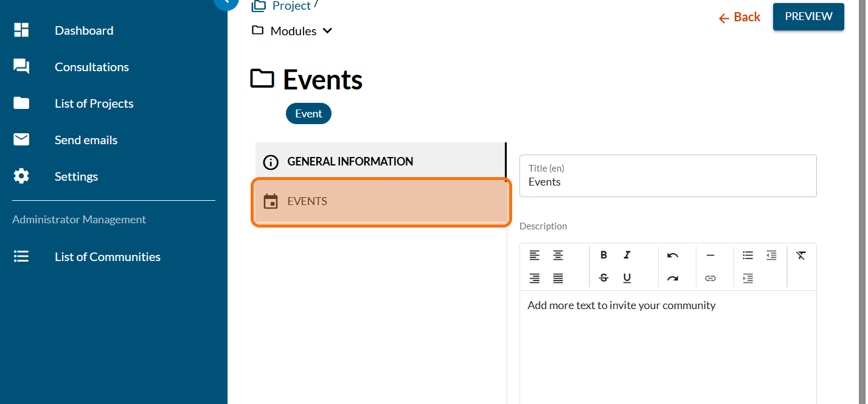The height and width of the screenshot is (404, 868).
Task: Toggle underline formatting
Action: coord(627,278)
